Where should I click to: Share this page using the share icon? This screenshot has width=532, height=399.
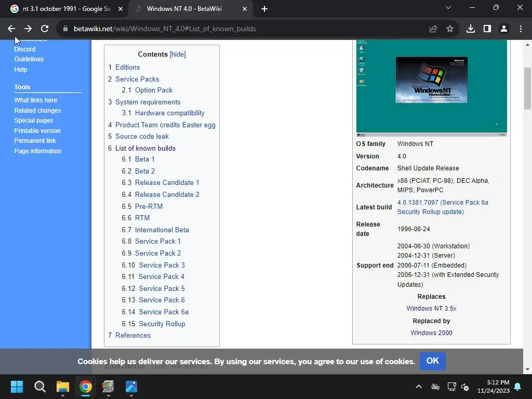(x=433, y=29)
